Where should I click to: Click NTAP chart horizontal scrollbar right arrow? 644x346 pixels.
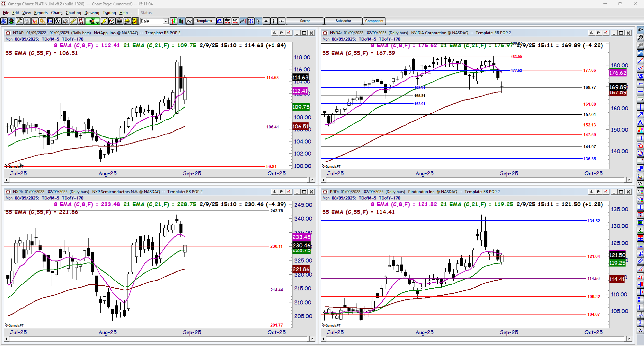click(312, 180)
